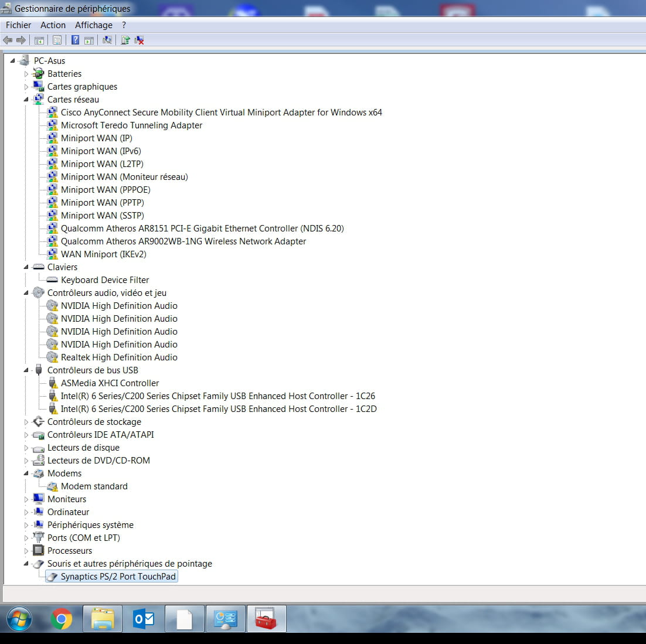The image size is (646, 644).
Task: Expand the Ordinateur category
Action: pos(26,512)
